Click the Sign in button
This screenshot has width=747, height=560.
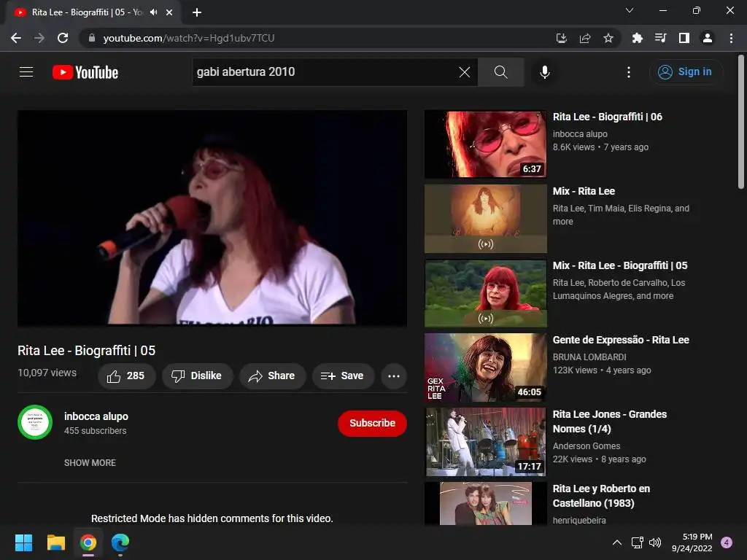pyautogui.click(x=686, y=72)
